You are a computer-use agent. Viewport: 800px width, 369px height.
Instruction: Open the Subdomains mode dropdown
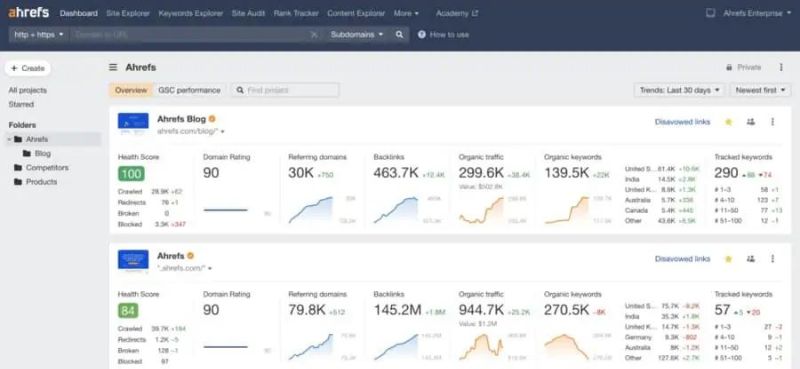[357, 35]
